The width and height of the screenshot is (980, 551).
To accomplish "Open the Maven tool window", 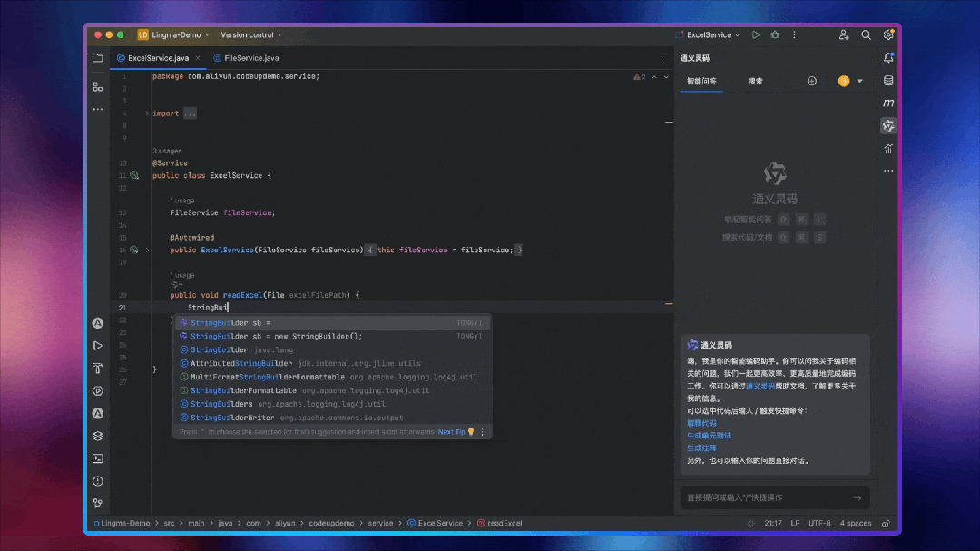I will tap(888, 103).
